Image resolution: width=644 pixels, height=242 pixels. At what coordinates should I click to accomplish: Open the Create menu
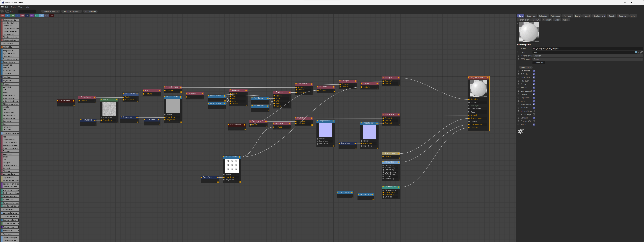coord(13,7)
